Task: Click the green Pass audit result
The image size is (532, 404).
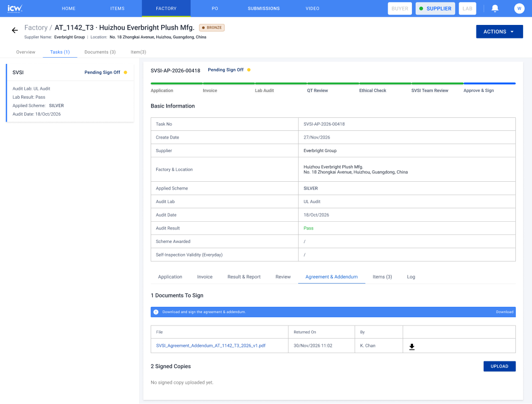Action: point(309,228)
